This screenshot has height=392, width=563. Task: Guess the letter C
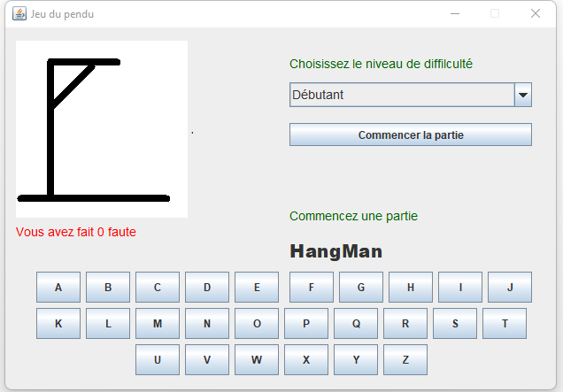[x=158, y=288]
